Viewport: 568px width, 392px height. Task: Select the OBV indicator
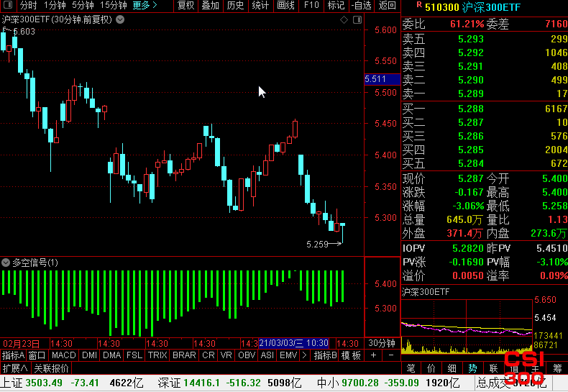click(247, 355)
